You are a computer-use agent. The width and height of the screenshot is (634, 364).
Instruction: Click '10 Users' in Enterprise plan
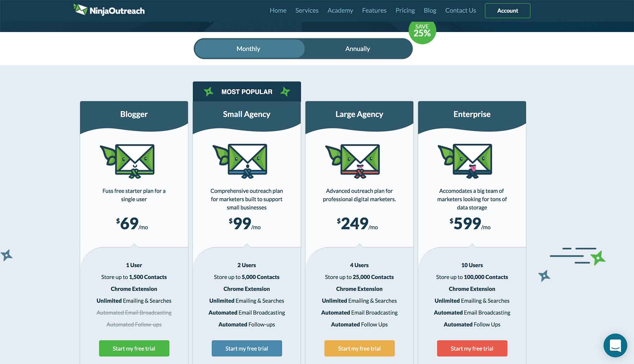(472, 265)
